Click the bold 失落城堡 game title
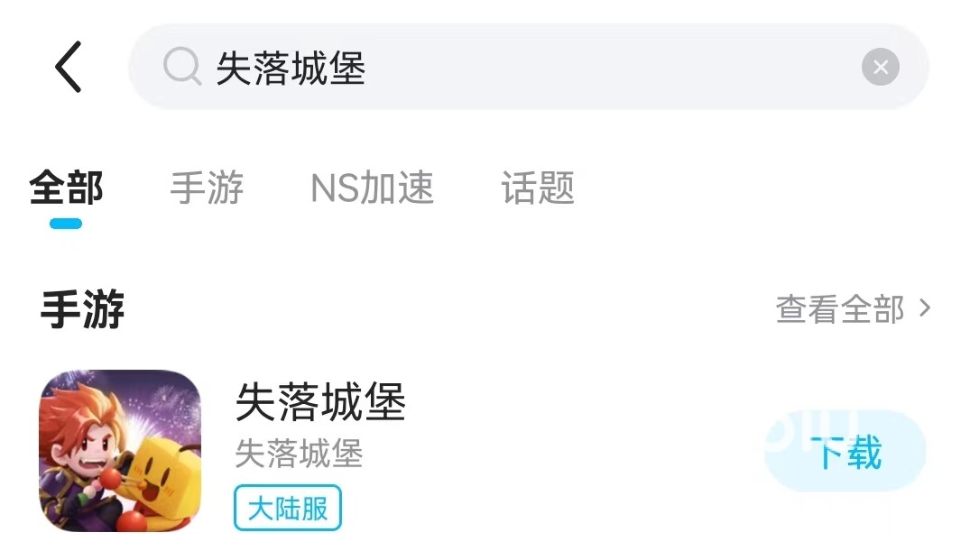 click(x=320, y=402)
